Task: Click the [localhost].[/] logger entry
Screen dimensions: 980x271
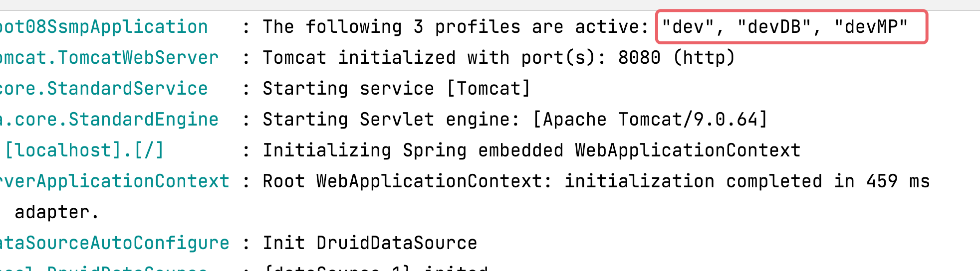Action: (84, 150)
